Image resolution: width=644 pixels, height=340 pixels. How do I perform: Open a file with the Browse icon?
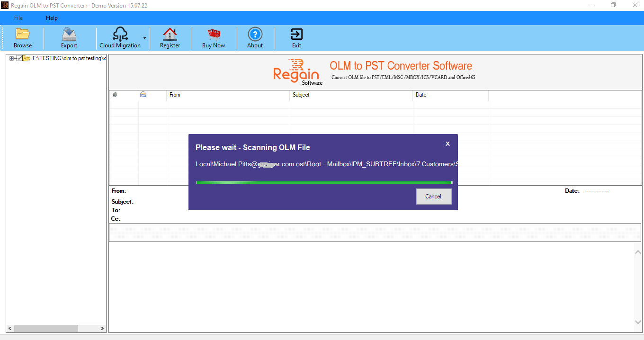click(22, 37)
